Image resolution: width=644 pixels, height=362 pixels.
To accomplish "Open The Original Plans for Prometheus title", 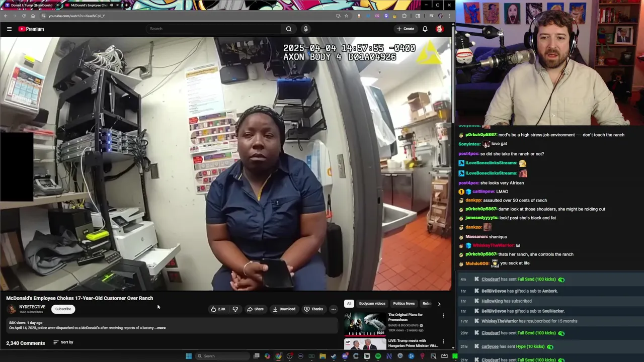I will [x=406, y=317].
